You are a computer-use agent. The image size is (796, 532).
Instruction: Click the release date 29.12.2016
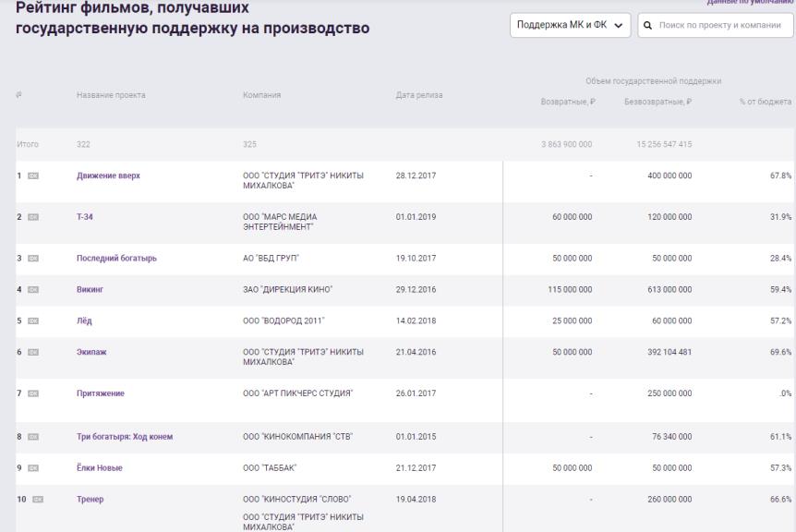coord(416,289)
